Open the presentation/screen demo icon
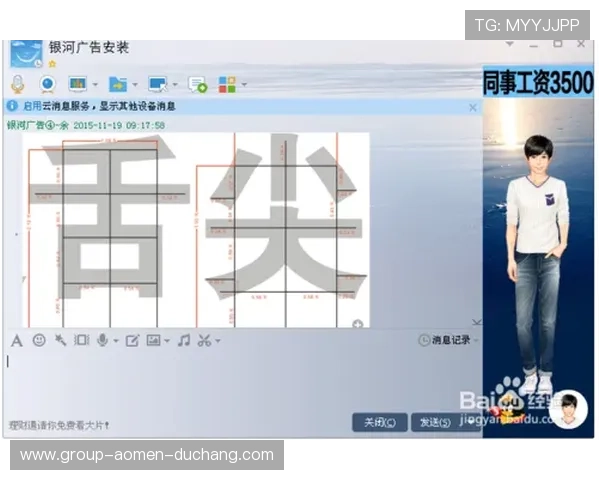This screenshot has height=480, width=600. [x=78, y=84]
